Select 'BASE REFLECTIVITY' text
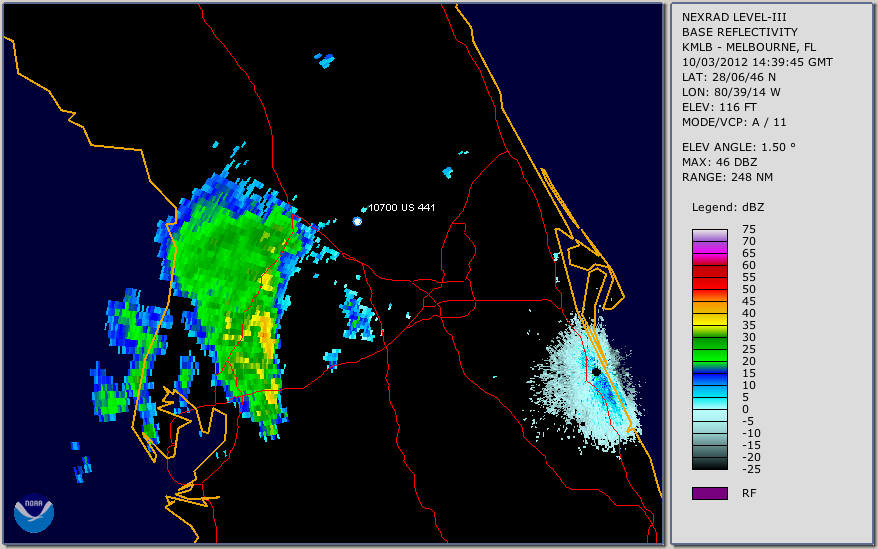The width and height of the screenshot is (878, 549). click(x=740, y=32)
